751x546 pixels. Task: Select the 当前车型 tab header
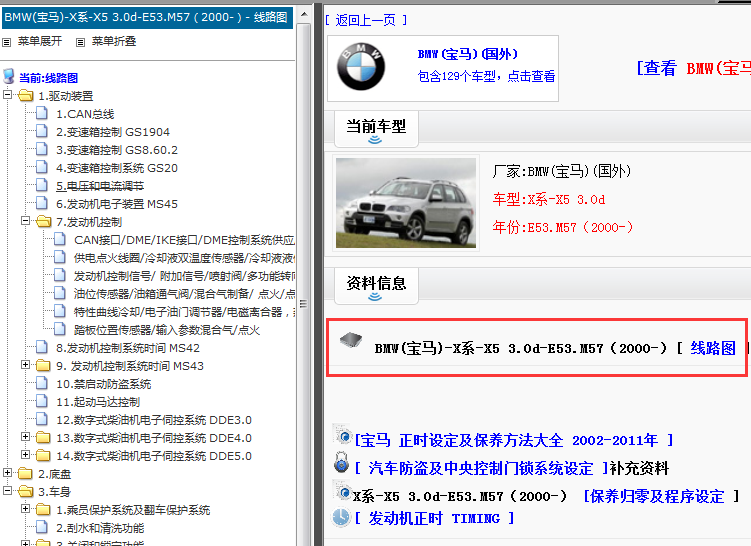(376, 128)
